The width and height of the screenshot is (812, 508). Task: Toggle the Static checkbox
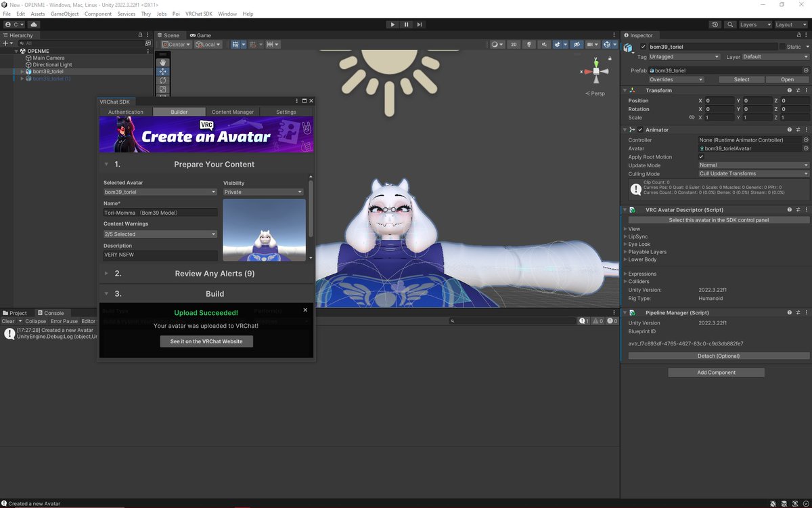[782, 47]
